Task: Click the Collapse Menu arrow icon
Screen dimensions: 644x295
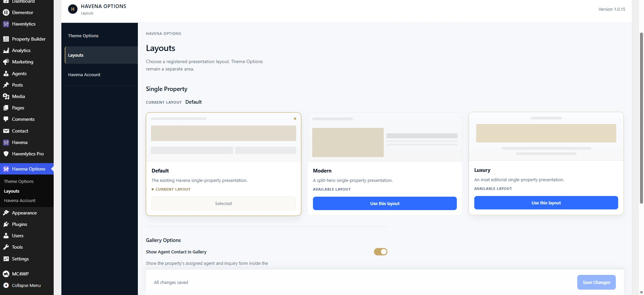Action: [x=6, y=285]
